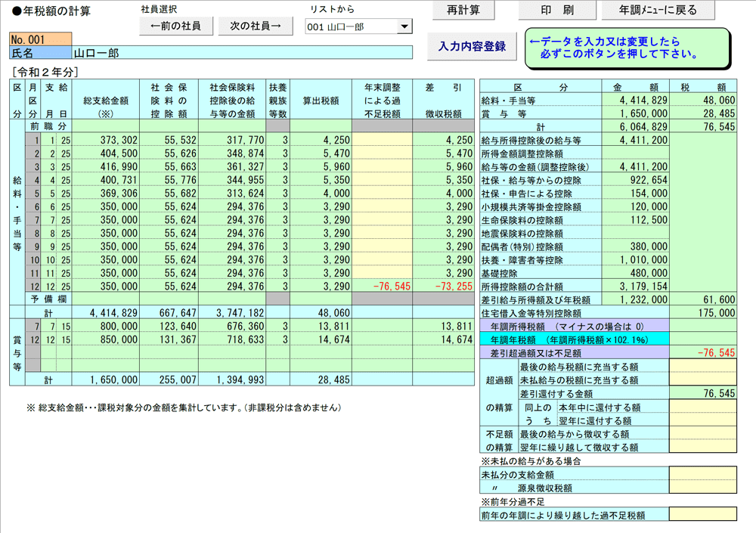Select total 3,747,182 cell
Image resolution: width=756 pixels, height=533 pixels.
click(x=232, y=312)
